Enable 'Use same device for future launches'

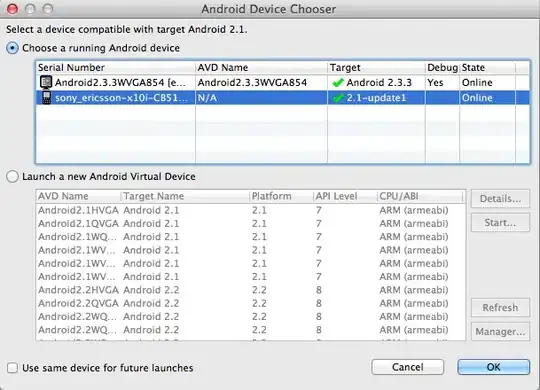click(x=12, y=368)
